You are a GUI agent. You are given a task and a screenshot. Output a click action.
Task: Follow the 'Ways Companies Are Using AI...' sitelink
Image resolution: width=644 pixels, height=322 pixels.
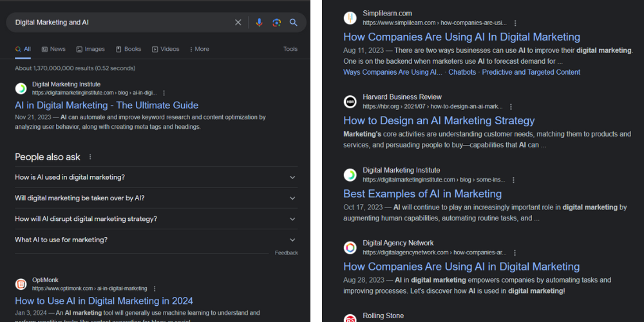pos(393,72)
